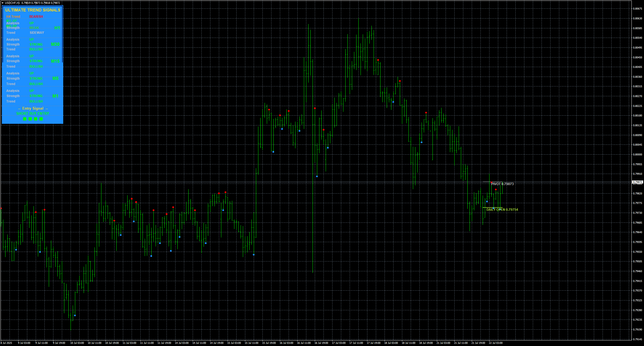Image resolution: width=644 pixels, height=346 pixels.
Task: Click the M1 timeframe label
Action: (56, 96)
